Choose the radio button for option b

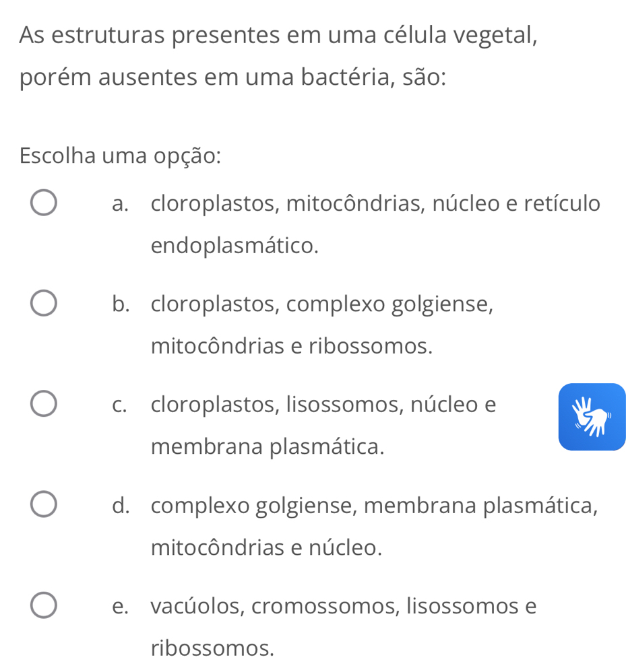(x=44, y=304)
